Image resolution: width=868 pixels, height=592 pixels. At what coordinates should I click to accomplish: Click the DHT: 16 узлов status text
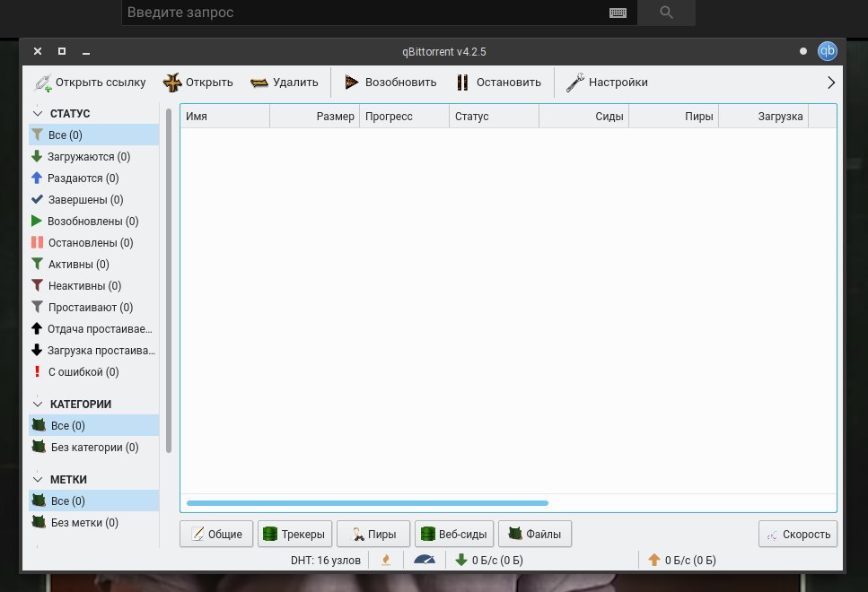(x=326, y=560)
